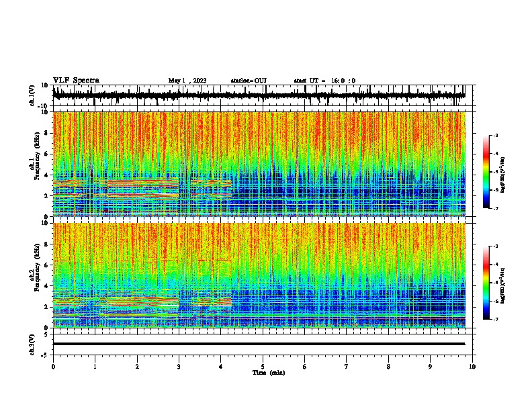532x411 pixels.
Task: Click the time axis tick label "4"
Action: click(221, 367)
